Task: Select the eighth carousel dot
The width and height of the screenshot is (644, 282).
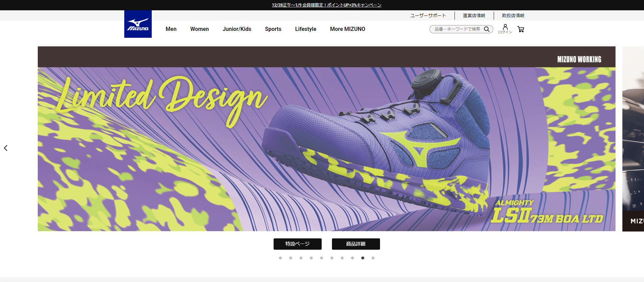Action: tap(353, 258)
